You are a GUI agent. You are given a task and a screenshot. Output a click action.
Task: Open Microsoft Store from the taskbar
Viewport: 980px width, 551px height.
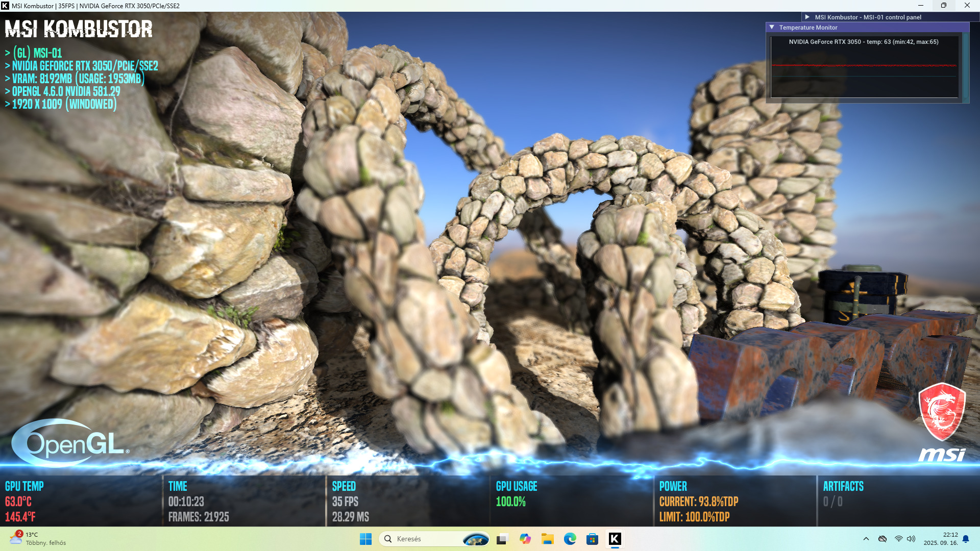[593, 539]
